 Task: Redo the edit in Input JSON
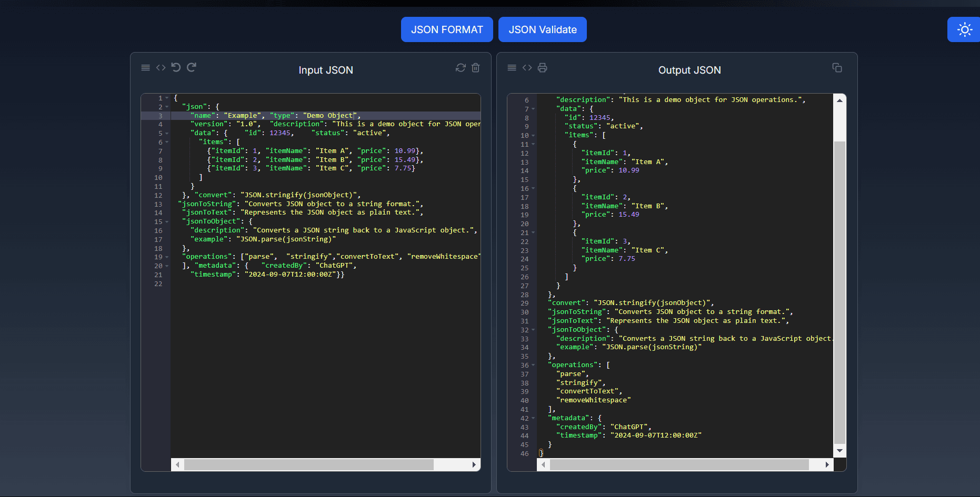(x=192, y=67)
